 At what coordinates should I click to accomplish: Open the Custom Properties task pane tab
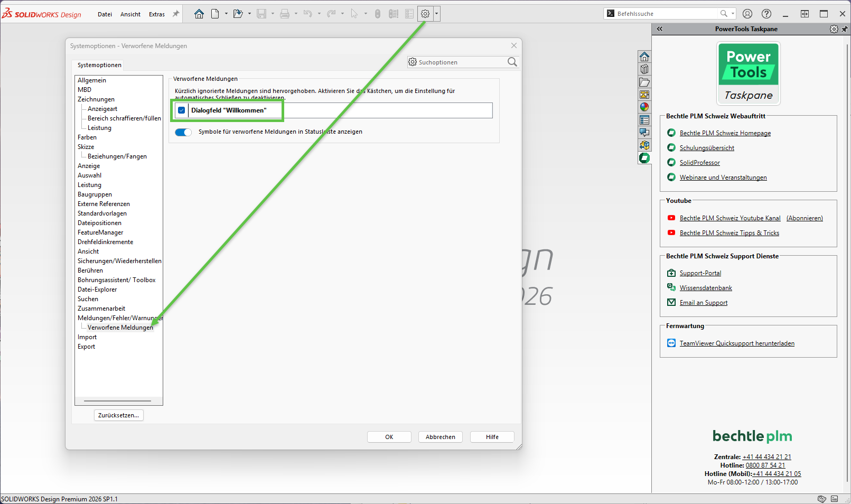[644, 120]
